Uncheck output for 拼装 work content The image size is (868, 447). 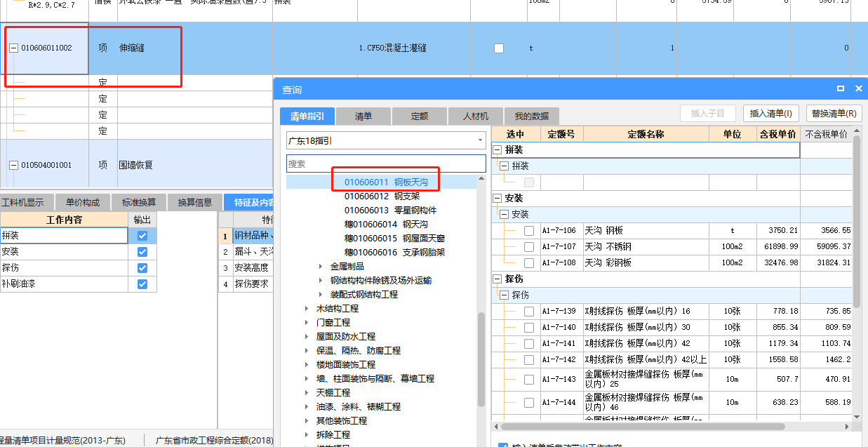coord(143,236)
